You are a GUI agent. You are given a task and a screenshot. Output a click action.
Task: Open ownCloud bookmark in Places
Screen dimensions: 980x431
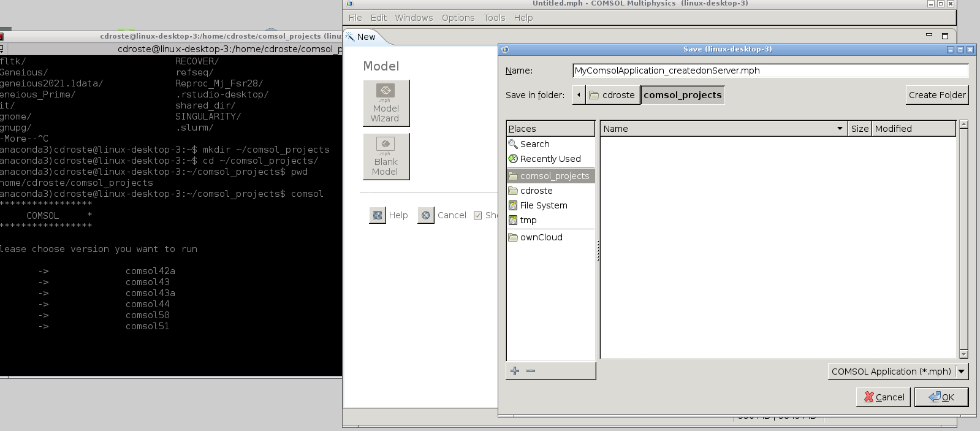coord(550,237)
